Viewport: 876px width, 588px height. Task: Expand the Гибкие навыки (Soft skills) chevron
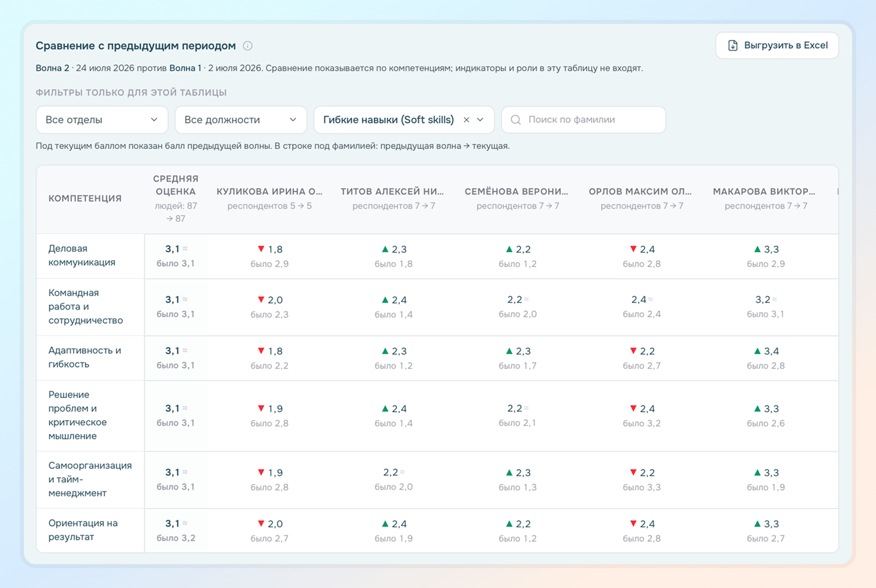(x=480, y=120)
